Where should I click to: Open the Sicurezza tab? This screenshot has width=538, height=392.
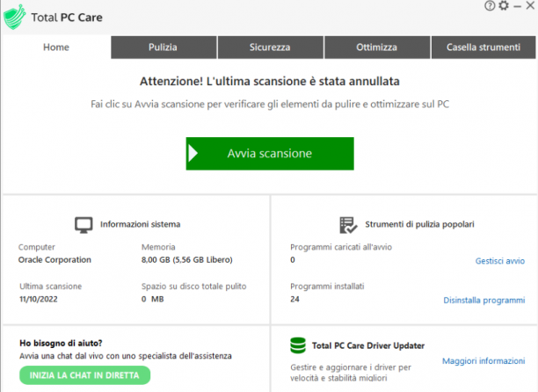pyautogui.click(x=270, y=47)
